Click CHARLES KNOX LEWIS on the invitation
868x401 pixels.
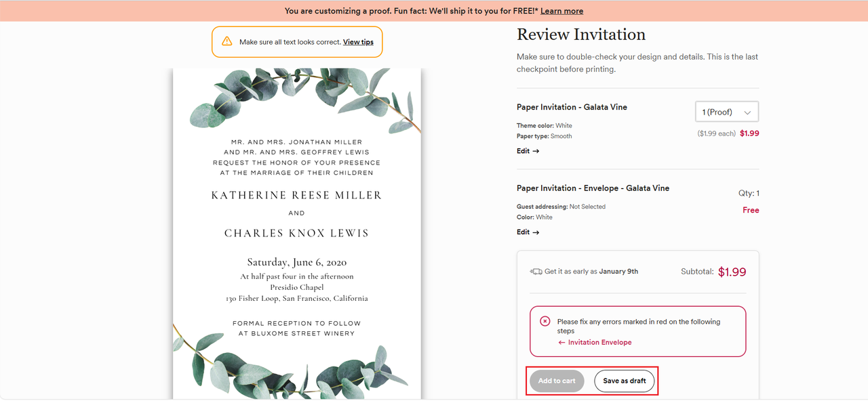[x=296, y=233]
